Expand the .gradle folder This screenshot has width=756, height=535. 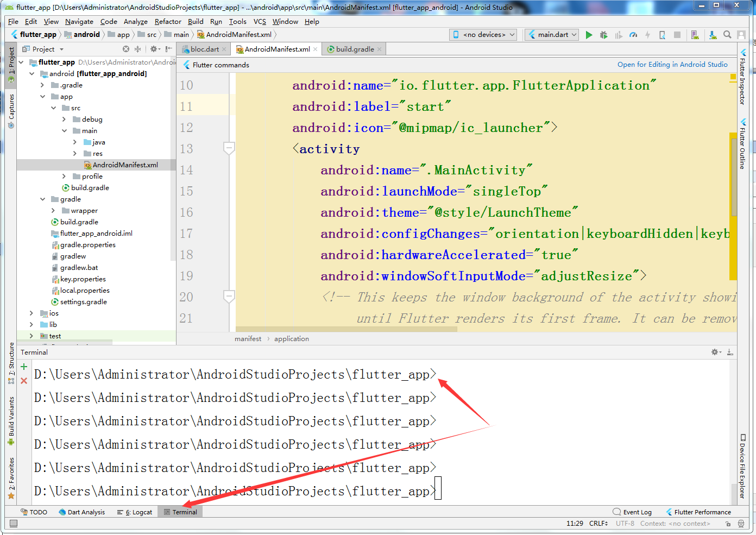[42, 85]
